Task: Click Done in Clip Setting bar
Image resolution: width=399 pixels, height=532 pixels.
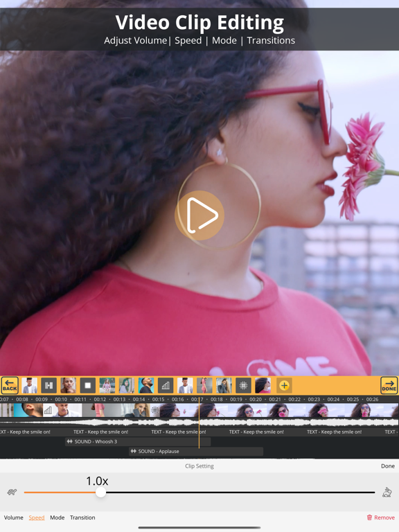Action: (x=388, y=466)
